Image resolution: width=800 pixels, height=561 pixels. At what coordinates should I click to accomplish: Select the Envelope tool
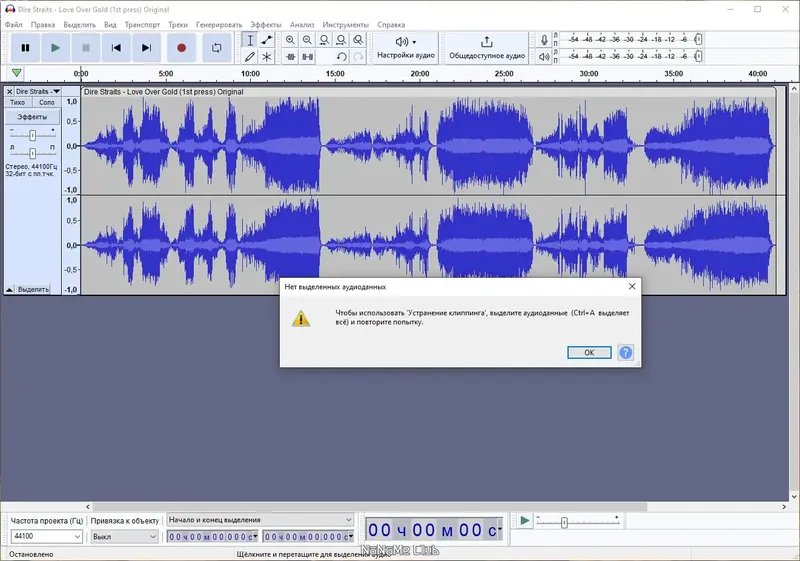pyautogui.click(x=266, y=40)
